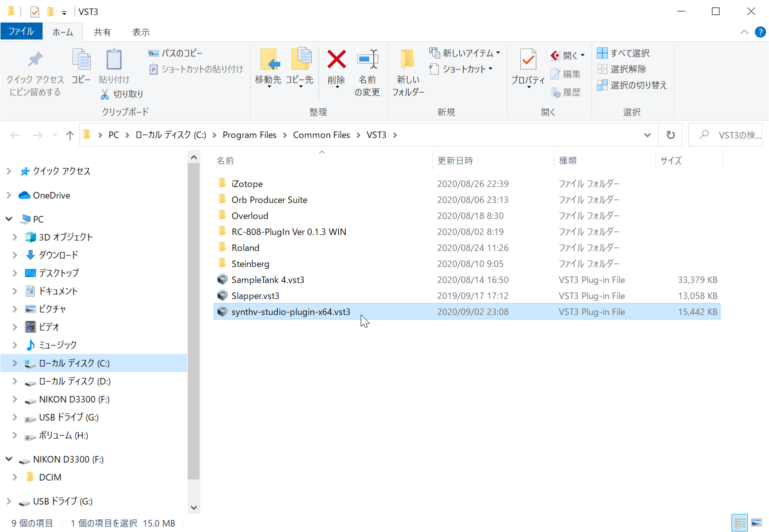
Task: Open the Move to (移動先) menu
Action: (268, 68)
